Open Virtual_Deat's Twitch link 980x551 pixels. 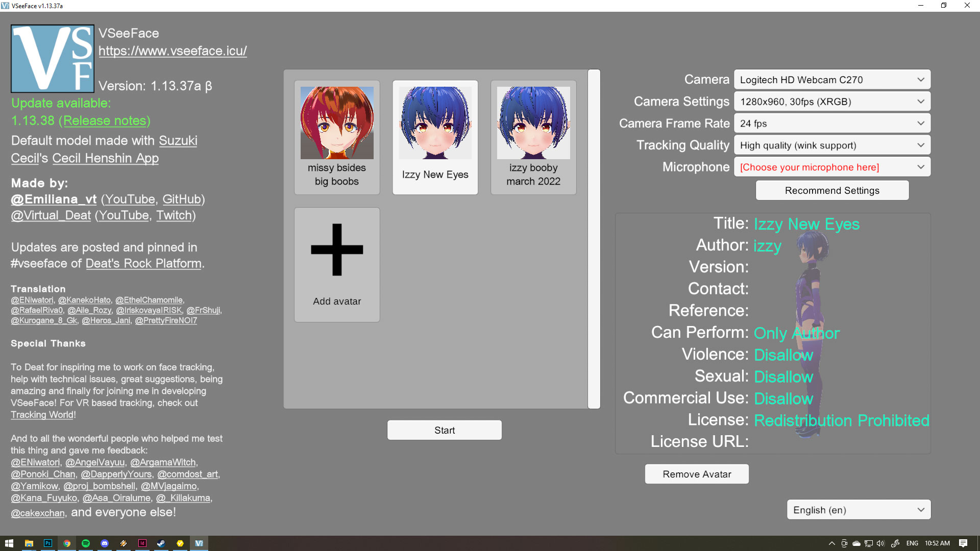coord(174,216)
